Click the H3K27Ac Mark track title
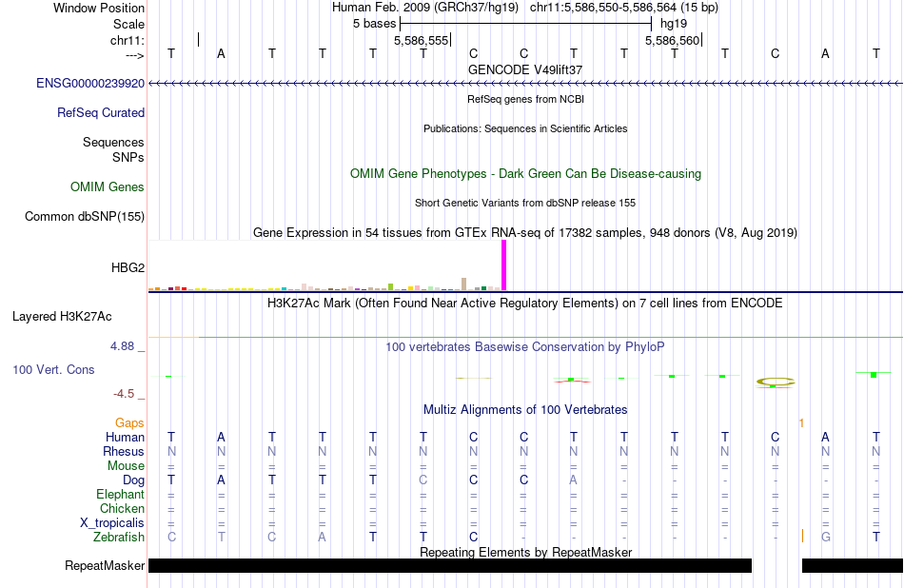 (525, 304)
